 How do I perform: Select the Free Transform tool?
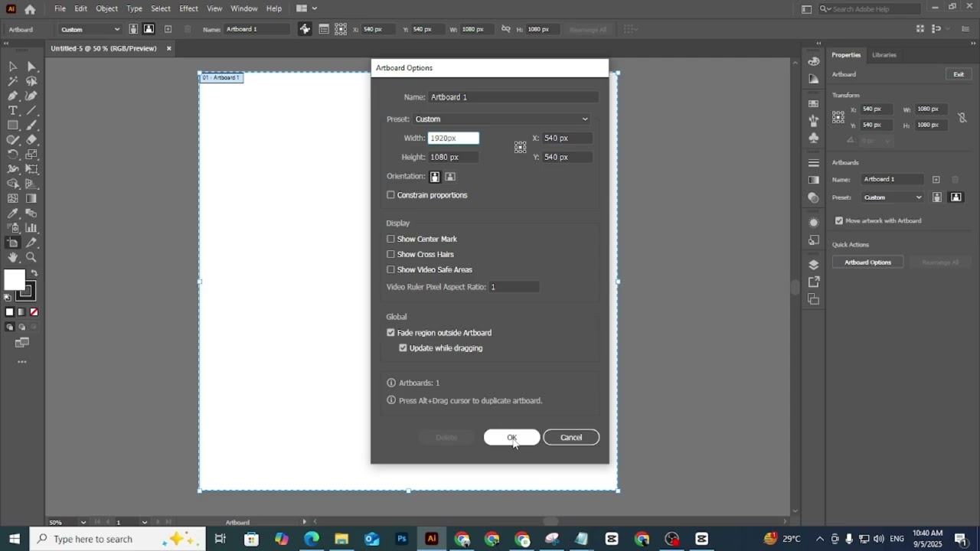click(31, 169)
